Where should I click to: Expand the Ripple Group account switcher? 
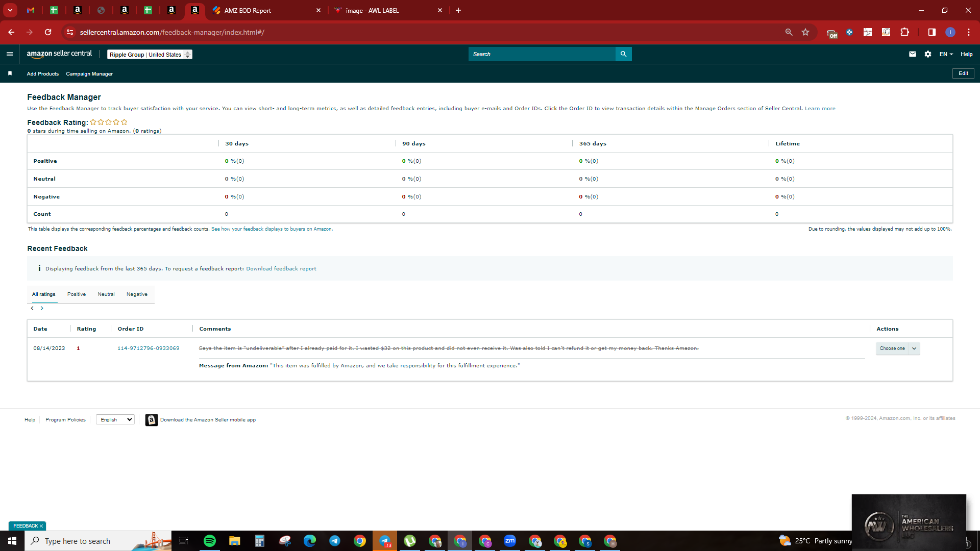point(150,55)
